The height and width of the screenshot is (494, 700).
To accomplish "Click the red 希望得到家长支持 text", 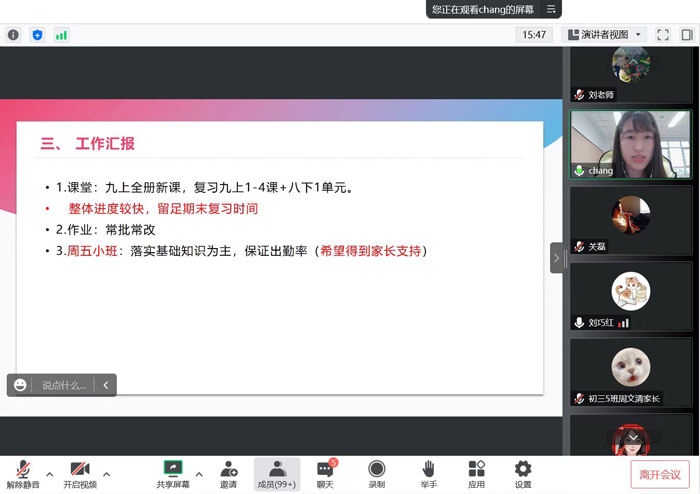I will point(371,251).
